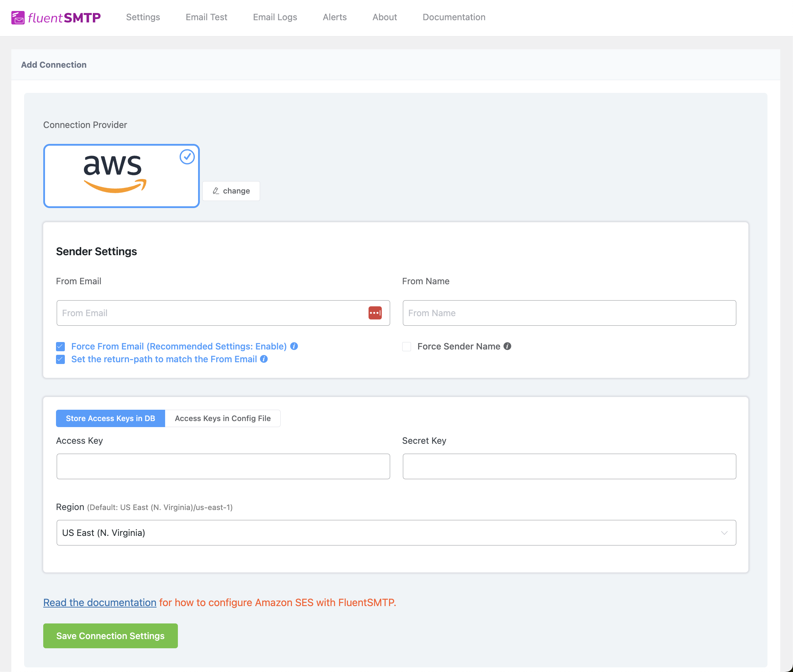The width and height of the screenshot is (793, 672).
Task: Select the Store Access Keys in DB tab
Action: pos(111,418)
